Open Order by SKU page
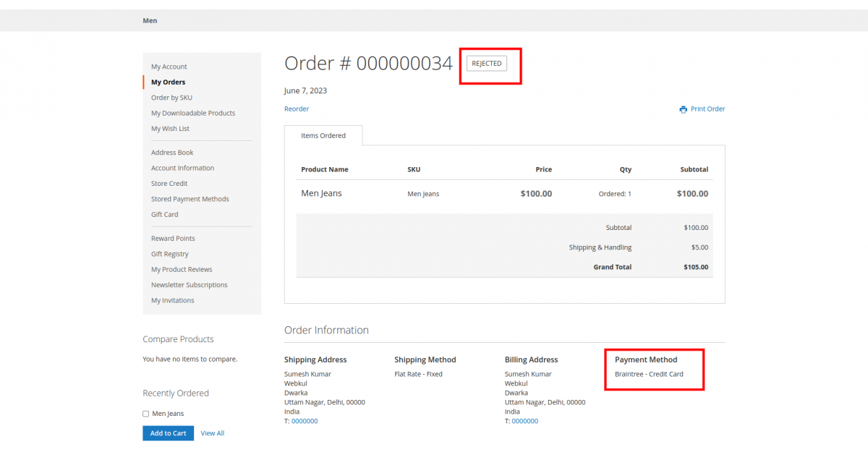 point(171,98)
